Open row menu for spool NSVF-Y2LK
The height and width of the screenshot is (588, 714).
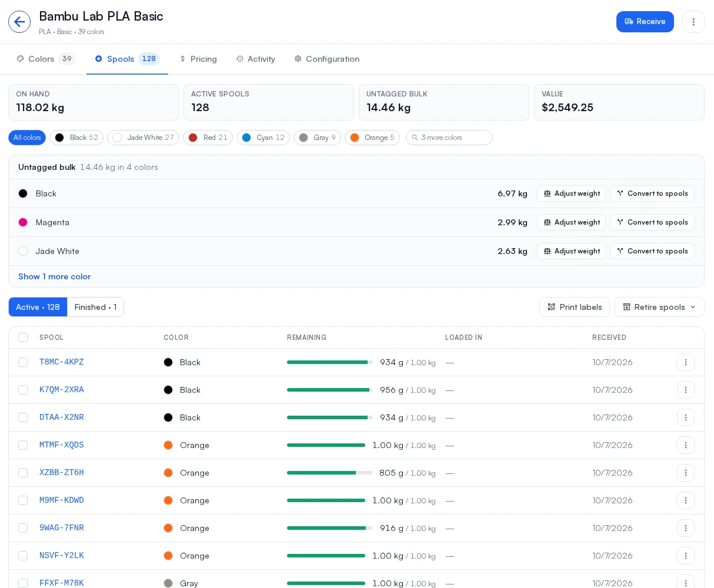coord(686,556)
